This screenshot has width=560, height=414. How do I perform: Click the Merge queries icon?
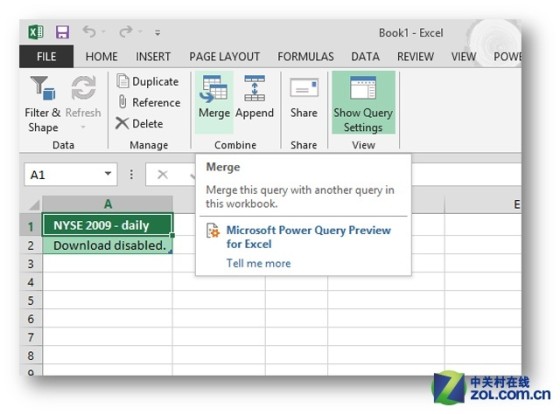point(214,88)
